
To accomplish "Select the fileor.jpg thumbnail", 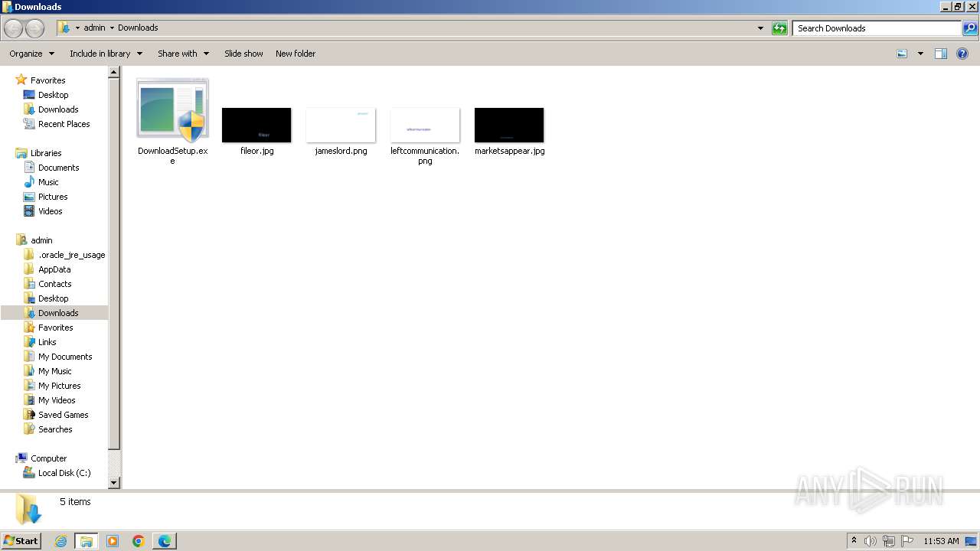I will (x=256, y=125).
